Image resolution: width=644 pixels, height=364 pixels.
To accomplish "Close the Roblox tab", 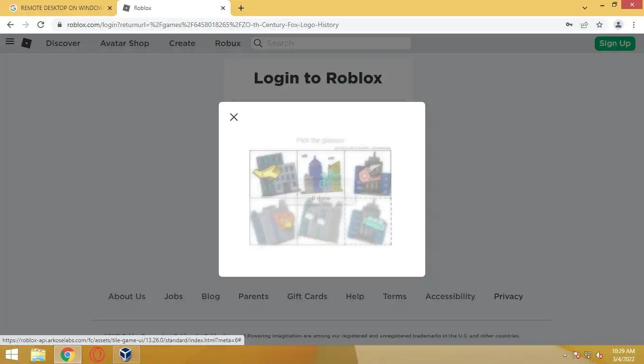I will pyautogui.click(x=223, y=8).
